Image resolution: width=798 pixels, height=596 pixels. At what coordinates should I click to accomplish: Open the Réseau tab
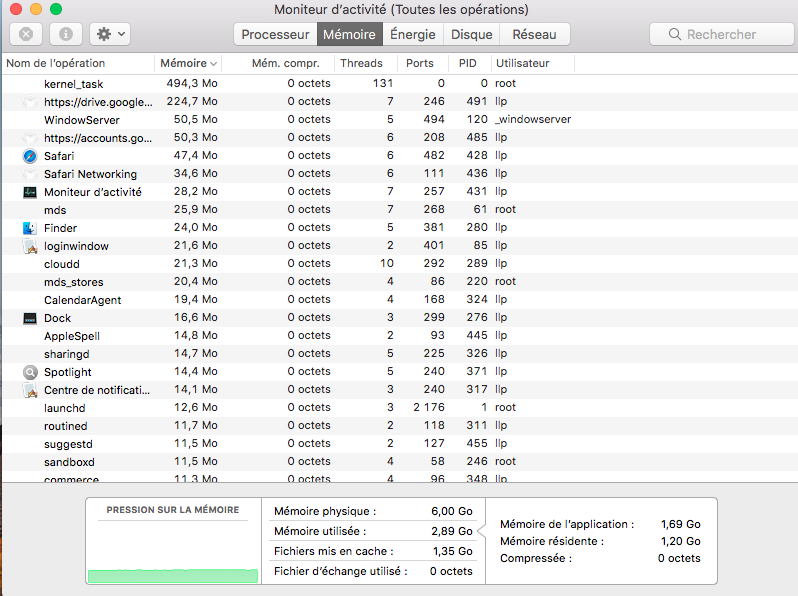click(x=534, y=34)
